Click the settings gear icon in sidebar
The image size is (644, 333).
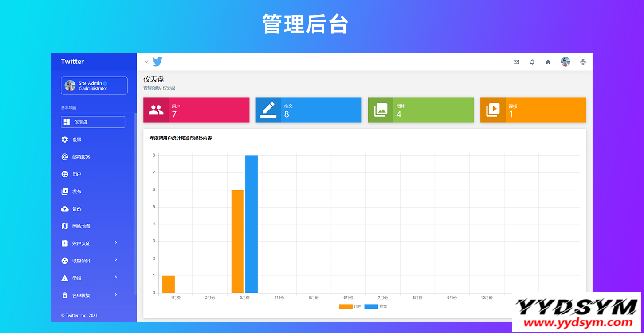point(65,140)
